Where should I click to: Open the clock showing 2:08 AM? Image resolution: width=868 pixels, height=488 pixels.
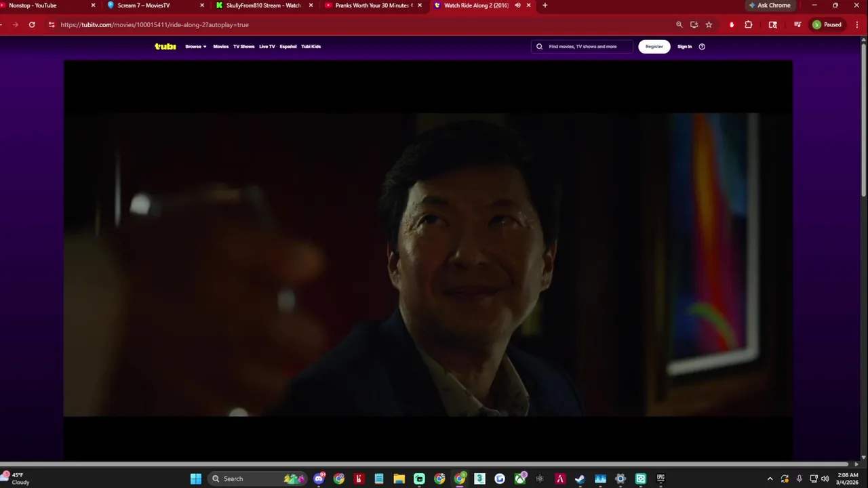848,479
